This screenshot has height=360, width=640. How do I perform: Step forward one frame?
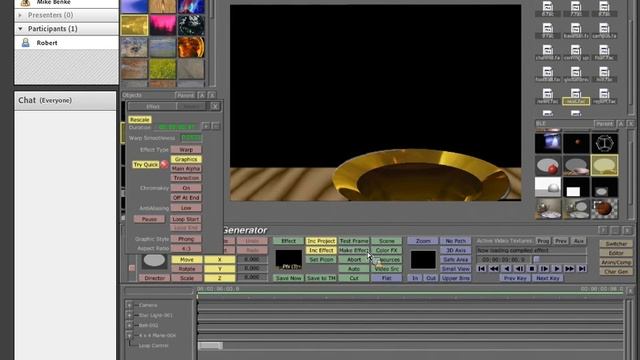tap(544, 269)
